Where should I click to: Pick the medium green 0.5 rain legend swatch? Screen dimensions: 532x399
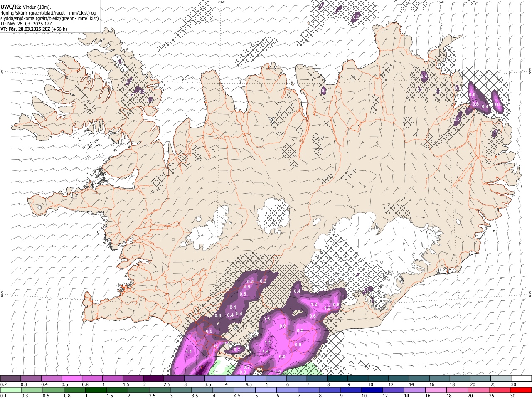click(54, 390)
